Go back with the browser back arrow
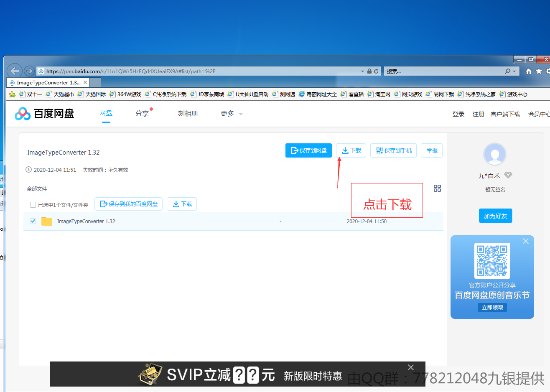Screen dimensions: 550x392 [15, 71]
